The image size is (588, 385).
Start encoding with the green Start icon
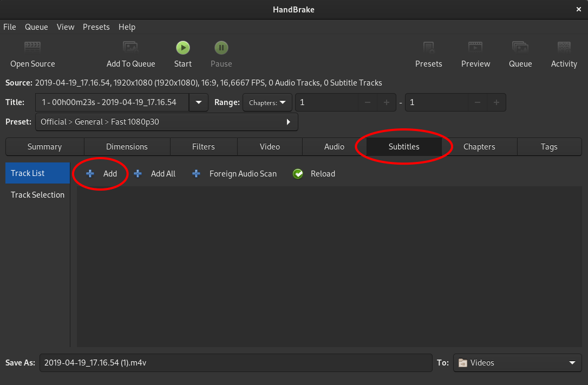point(182,47)
